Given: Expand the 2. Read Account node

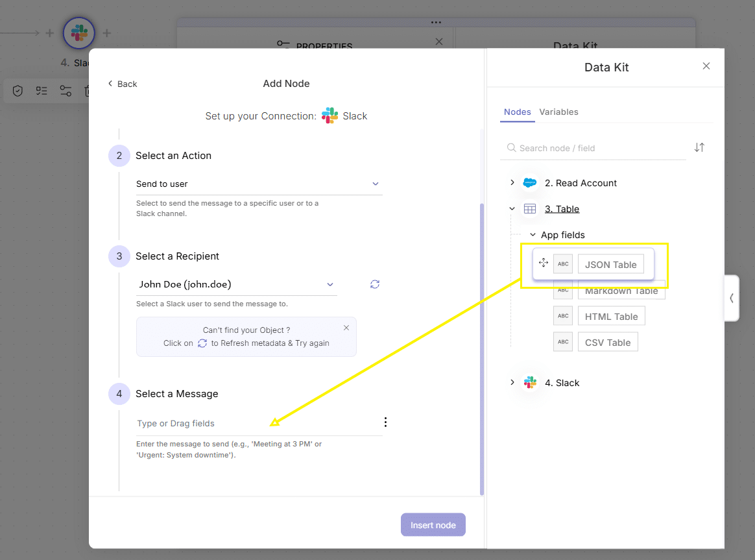Looking at the screenshot, I should [512, 182].
